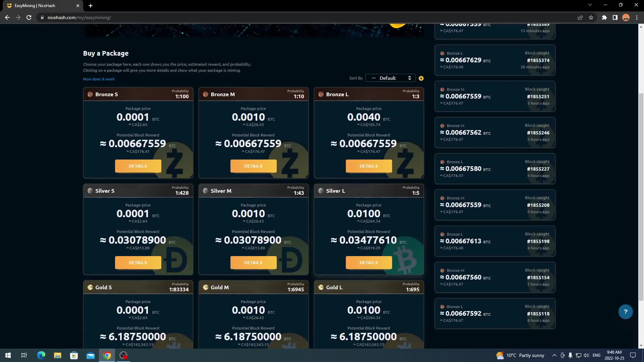Open the browser side panel icon
This screenshot has width=644, height=362.
[615, 17]
